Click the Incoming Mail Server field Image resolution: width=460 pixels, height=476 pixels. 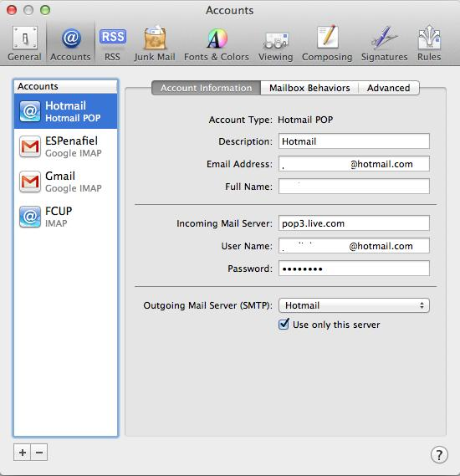(354, 223)
